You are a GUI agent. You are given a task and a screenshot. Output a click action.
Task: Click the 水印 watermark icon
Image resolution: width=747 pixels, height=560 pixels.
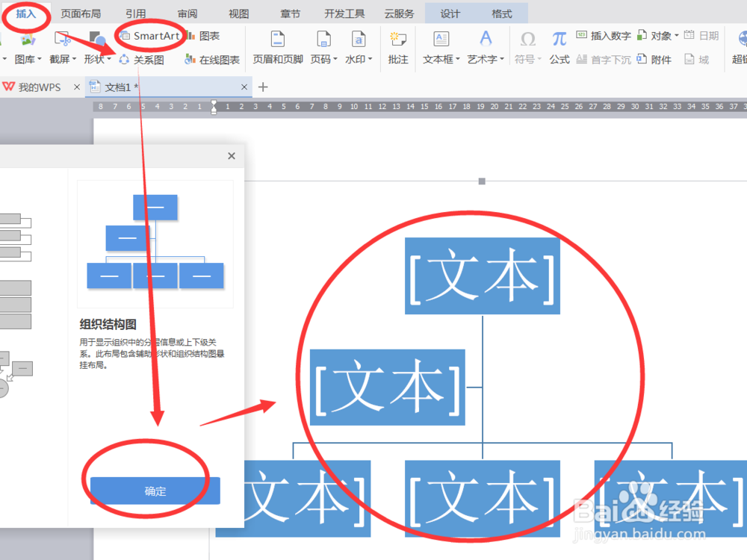pos(359,39)
